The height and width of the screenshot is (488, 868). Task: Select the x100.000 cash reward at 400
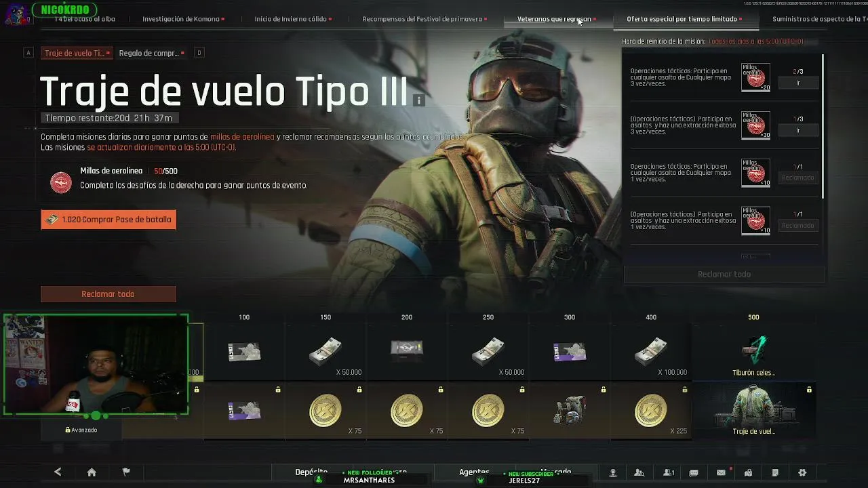(x=651, y=352)
